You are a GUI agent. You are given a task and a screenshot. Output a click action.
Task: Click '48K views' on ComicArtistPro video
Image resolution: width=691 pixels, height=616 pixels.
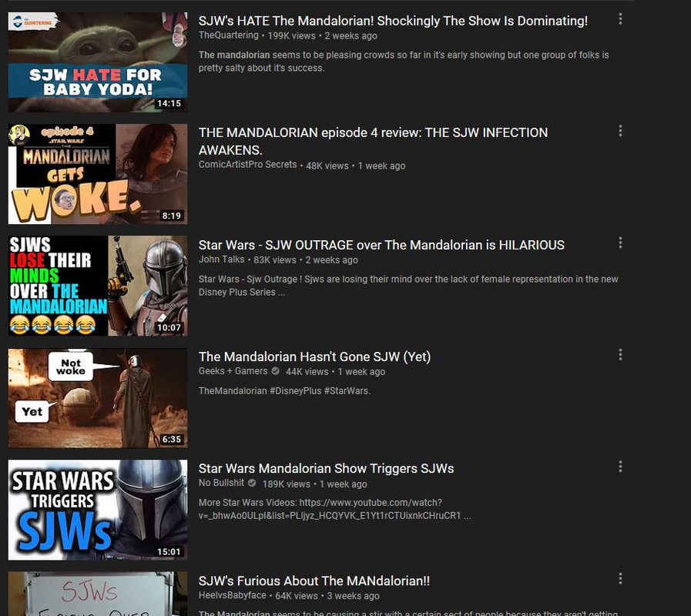point(327,166)
